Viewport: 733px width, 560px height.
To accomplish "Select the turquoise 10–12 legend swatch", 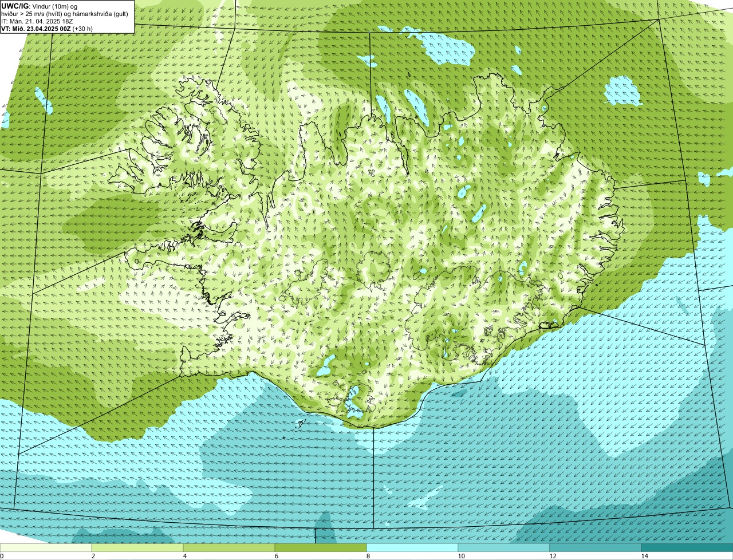I will [x=504, y=548].
